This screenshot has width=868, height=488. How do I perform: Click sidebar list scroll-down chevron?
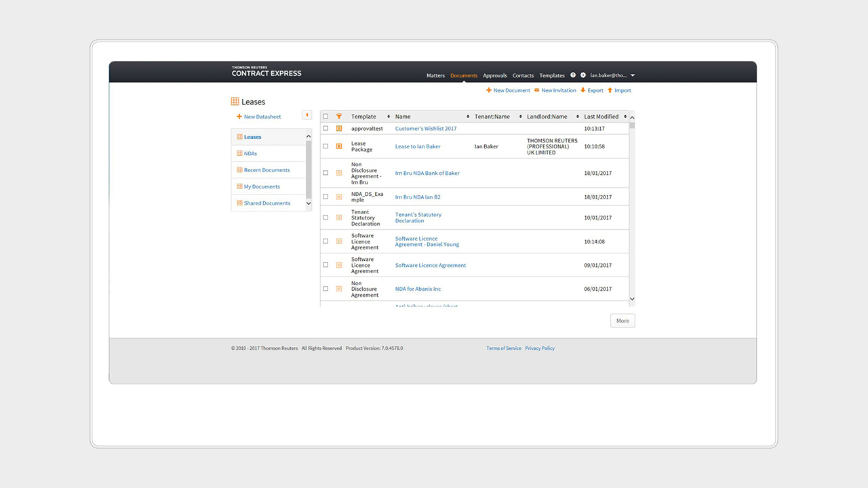(309, 203)
